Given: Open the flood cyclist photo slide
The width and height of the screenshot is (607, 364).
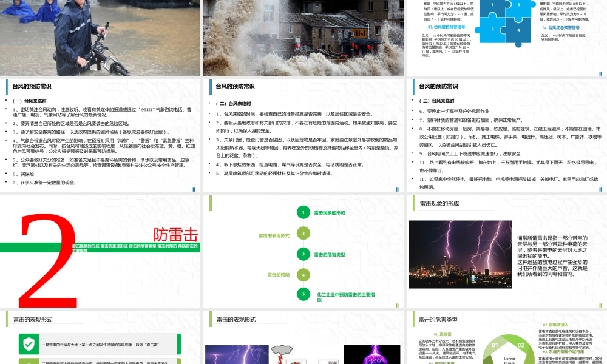Looking at the screenshot, I should click(x=100, y=38).
